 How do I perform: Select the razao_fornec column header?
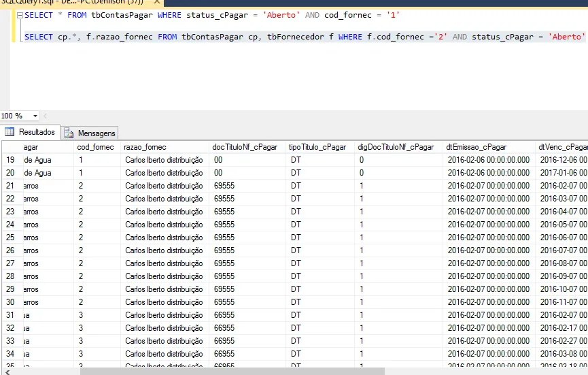[x=145, y=147]
